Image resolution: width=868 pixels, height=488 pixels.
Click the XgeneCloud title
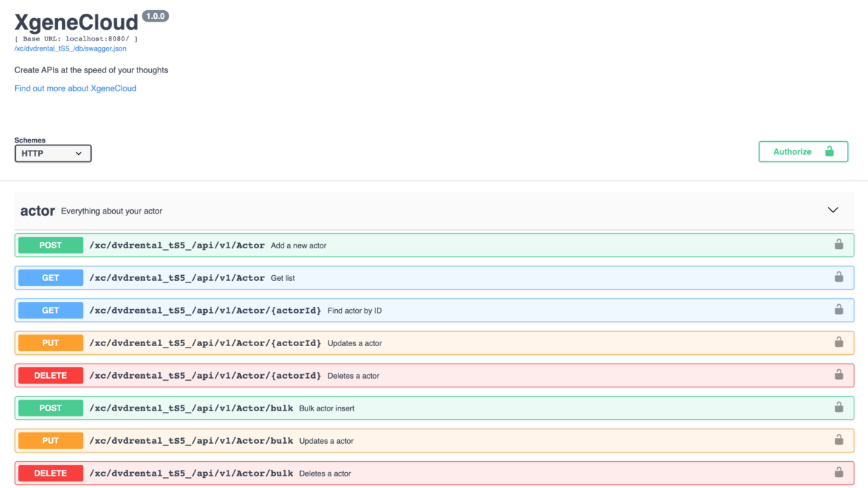76,22
